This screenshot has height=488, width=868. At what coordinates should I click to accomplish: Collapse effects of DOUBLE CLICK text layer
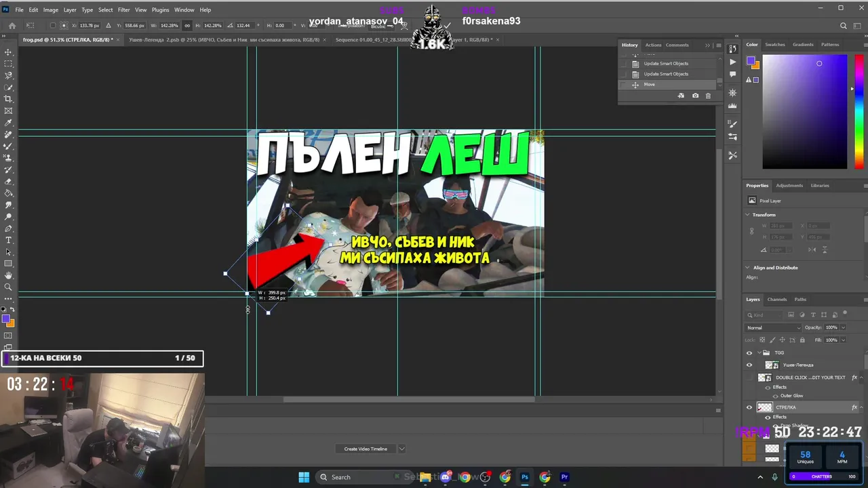[x=863, y=378]
